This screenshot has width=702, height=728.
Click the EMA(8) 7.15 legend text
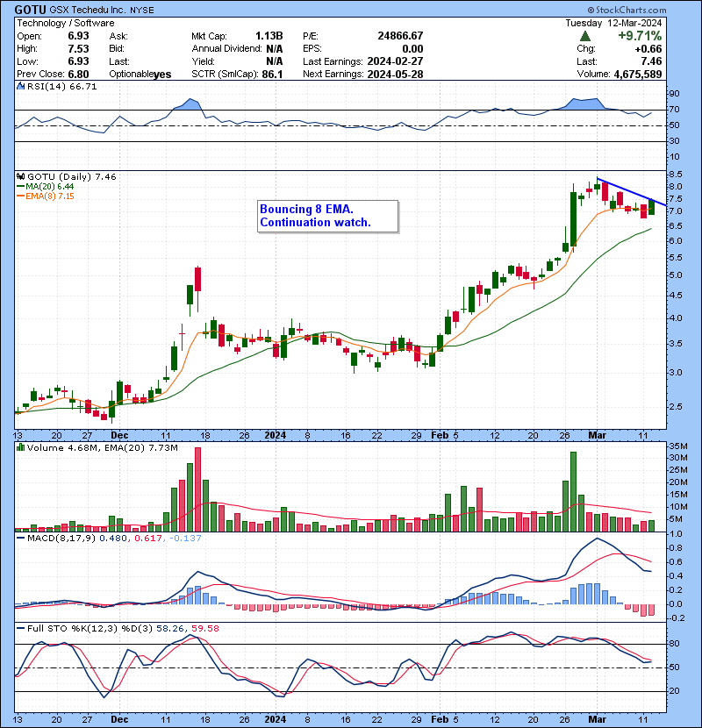(50, 196)
